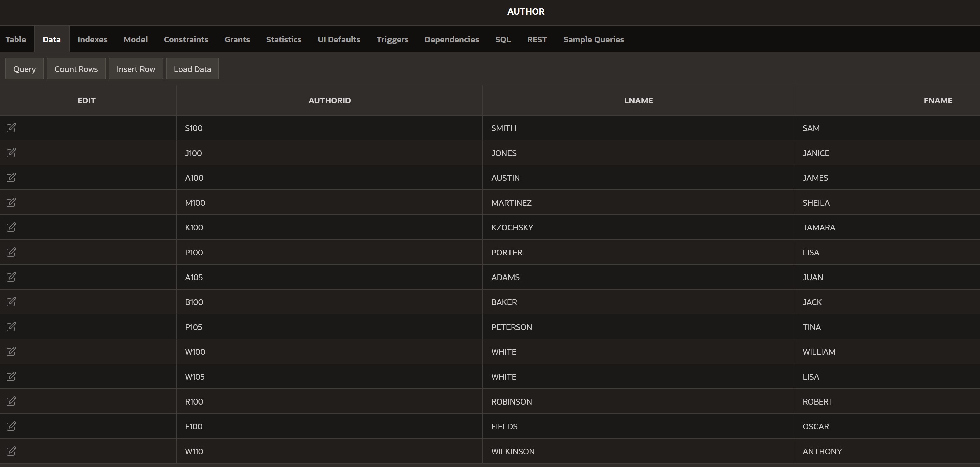Edit the PORTER LISA entry
The image size is (980, 467).
[x=11, y=252]
